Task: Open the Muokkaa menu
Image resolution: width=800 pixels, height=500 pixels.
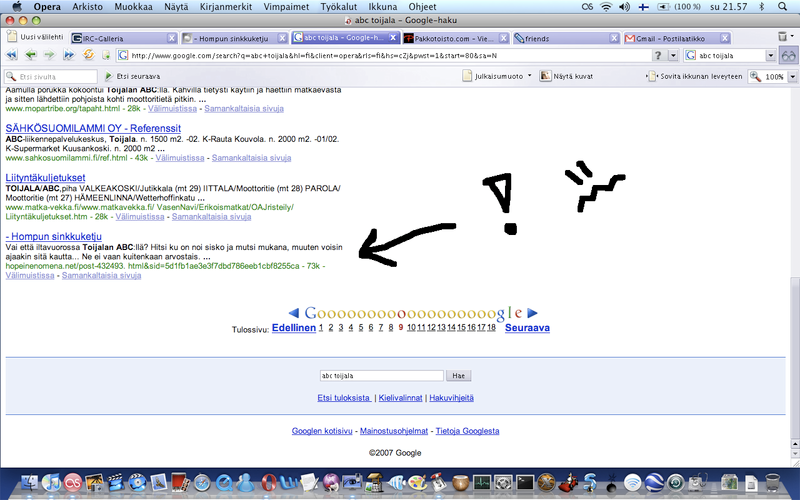Action: 133,7
